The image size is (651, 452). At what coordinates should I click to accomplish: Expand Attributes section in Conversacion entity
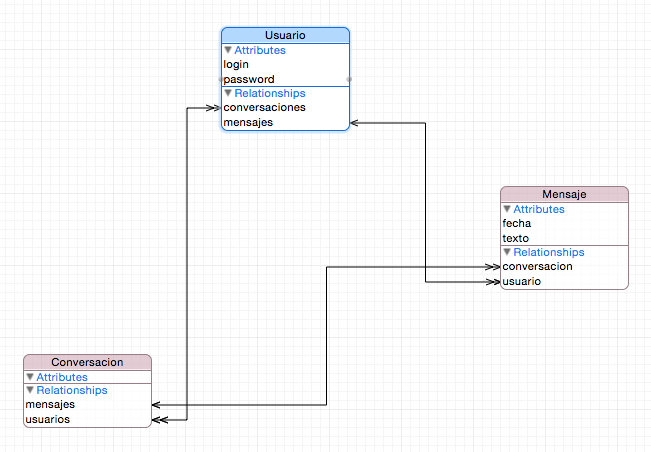coord(30,377)
